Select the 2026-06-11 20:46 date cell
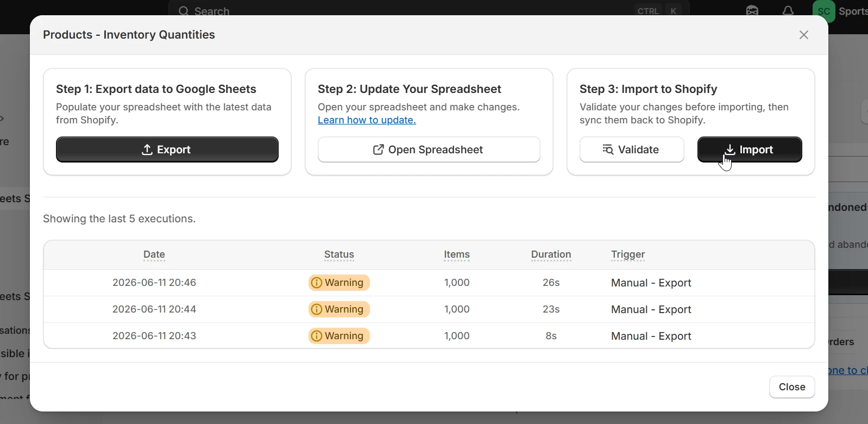 pyautogui.click(x=154, y=283)
